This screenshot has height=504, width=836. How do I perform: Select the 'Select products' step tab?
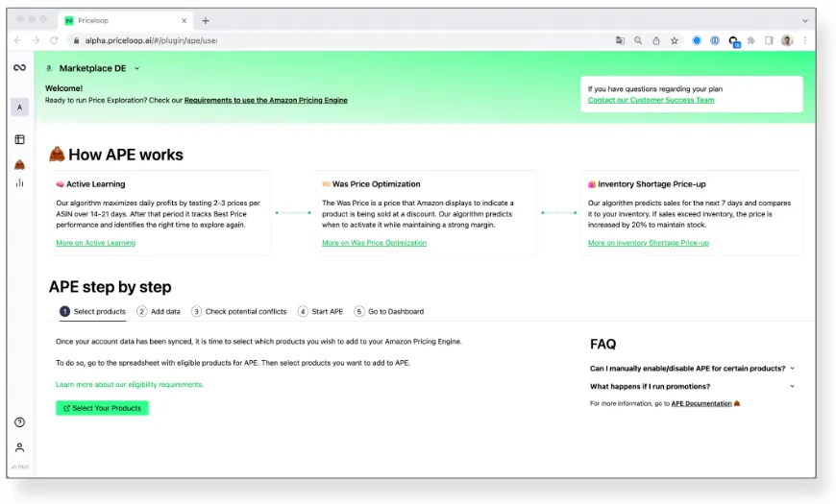[93, 312]
